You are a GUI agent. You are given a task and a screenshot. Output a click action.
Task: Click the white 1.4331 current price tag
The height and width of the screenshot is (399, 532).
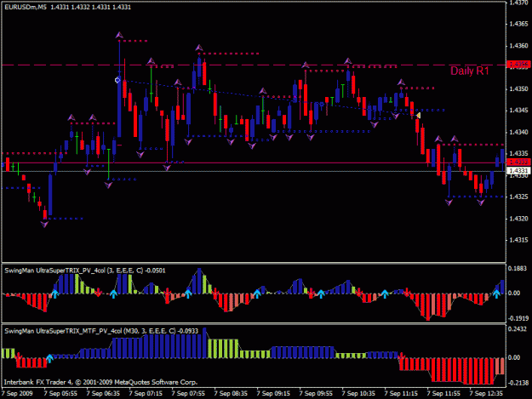pos(518,170)
